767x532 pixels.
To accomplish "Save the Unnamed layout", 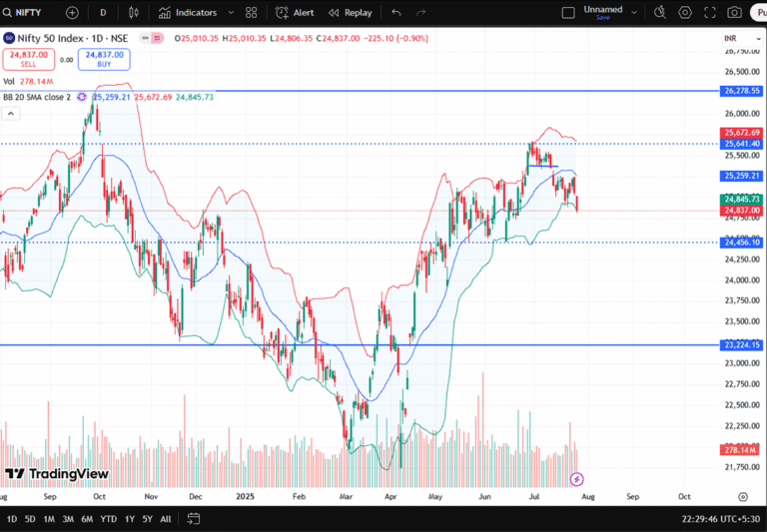I will tap(602, 18).
